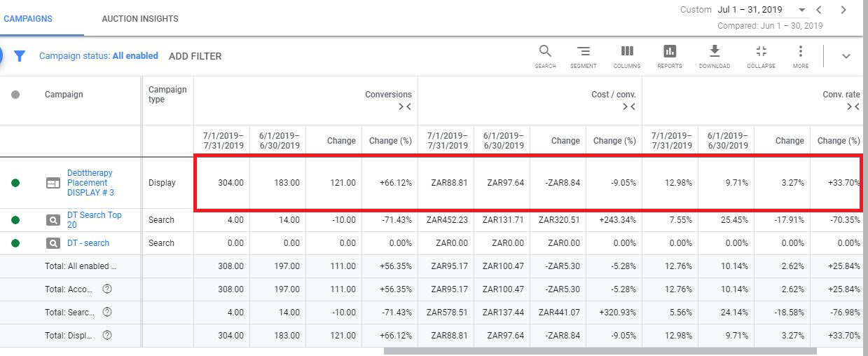The height and width of the screenshot is (356, 868).
Task: Select the Campaigns tab
Action: pos(28,19)
